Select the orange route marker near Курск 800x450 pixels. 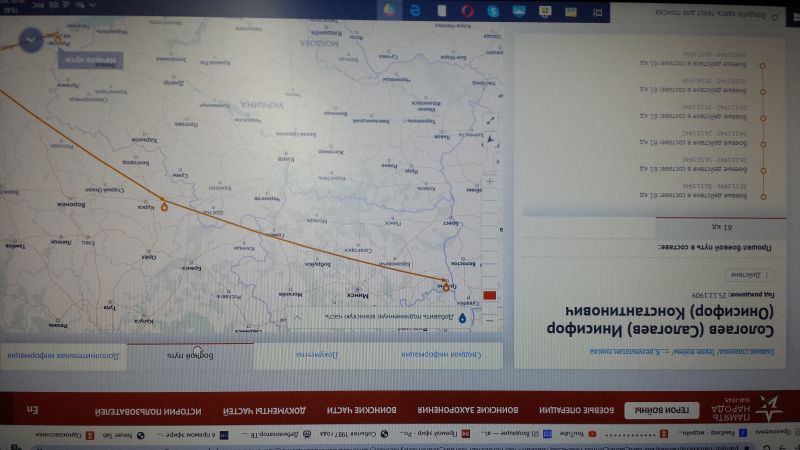(x=164, y=206)
